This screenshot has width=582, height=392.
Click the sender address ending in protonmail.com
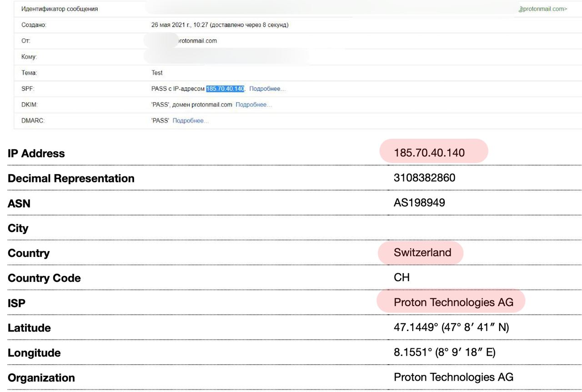pyautogui.click(x=196, y=41)
